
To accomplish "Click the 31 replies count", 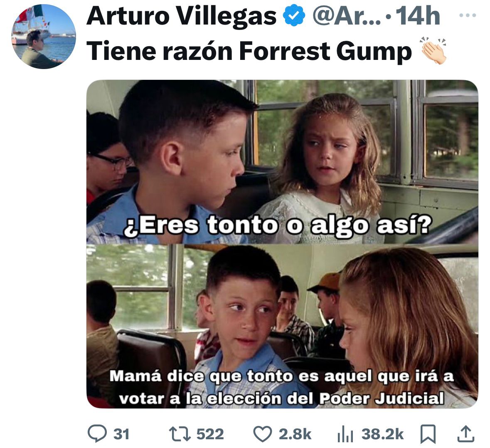I will click(121, 434).
